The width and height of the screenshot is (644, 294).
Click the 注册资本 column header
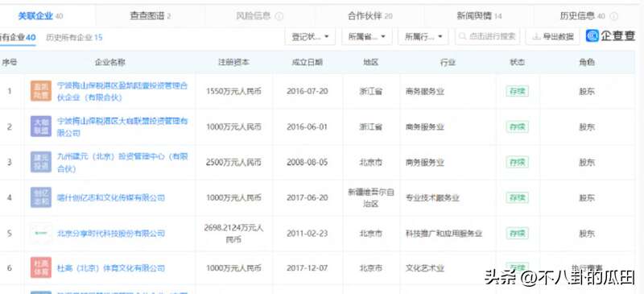coord(233,63)
